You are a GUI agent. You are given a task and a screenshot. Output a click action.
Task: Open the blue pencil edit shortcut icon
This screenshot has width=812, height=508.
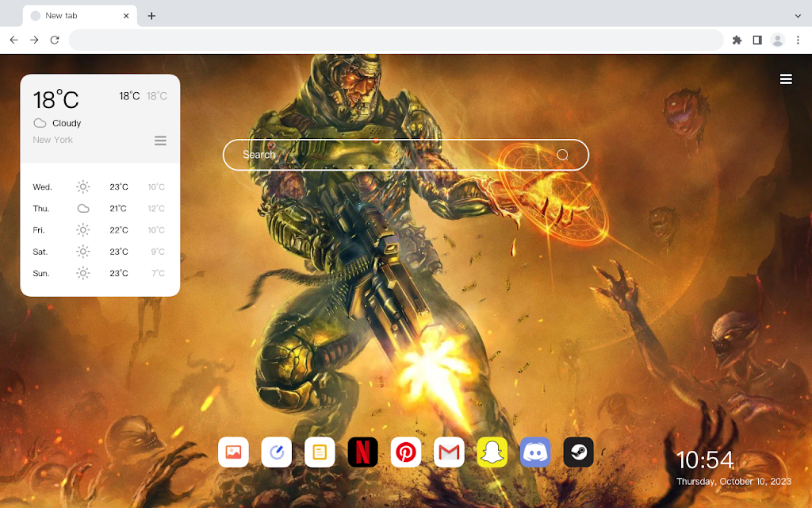[x=277, y=452]
